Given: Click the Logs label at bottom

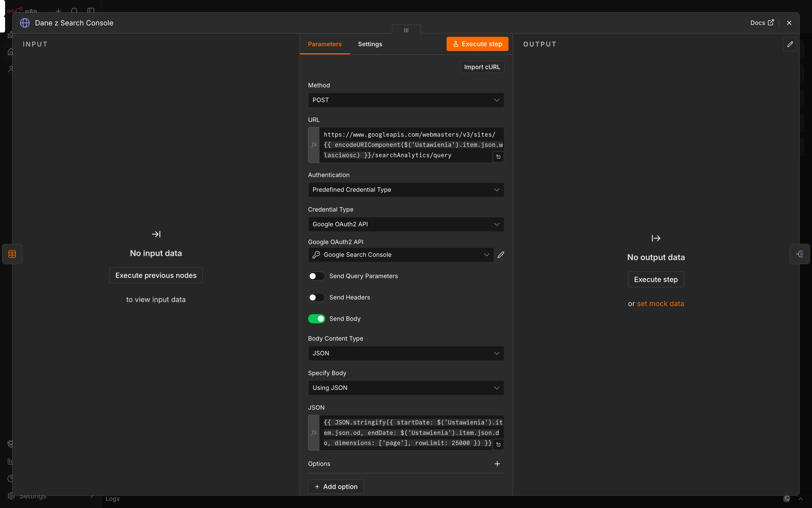Looking at the screenshot, I should click(112, 499).
